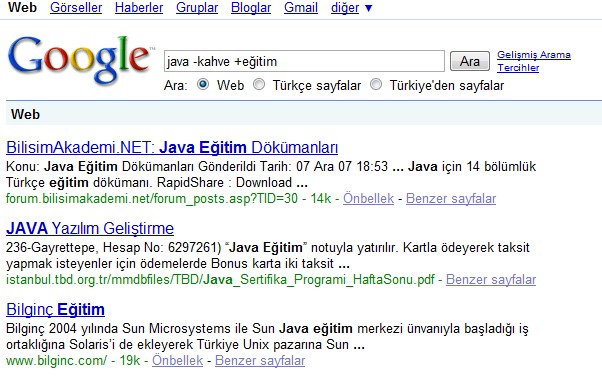Click the Ara search button
The height and width of the screenshot is (379, 602).
click(x=470, y=61)
